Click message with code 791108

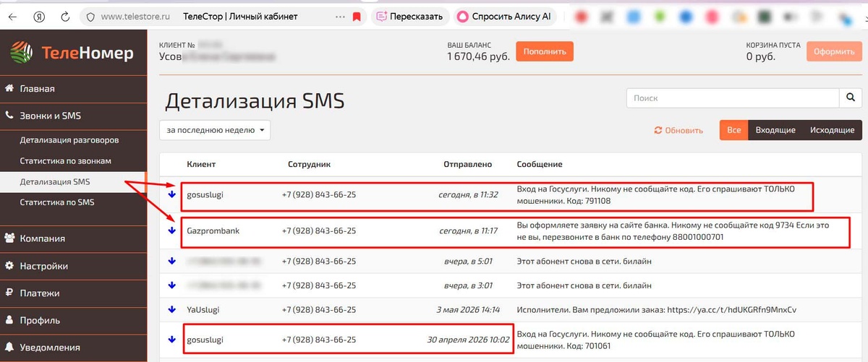tap(655, 194)
